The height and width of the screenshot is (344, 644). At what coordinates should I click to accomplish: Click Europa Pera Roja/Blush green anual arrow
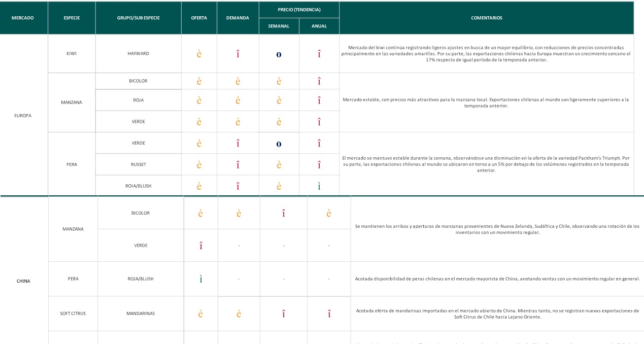point(319,186)
